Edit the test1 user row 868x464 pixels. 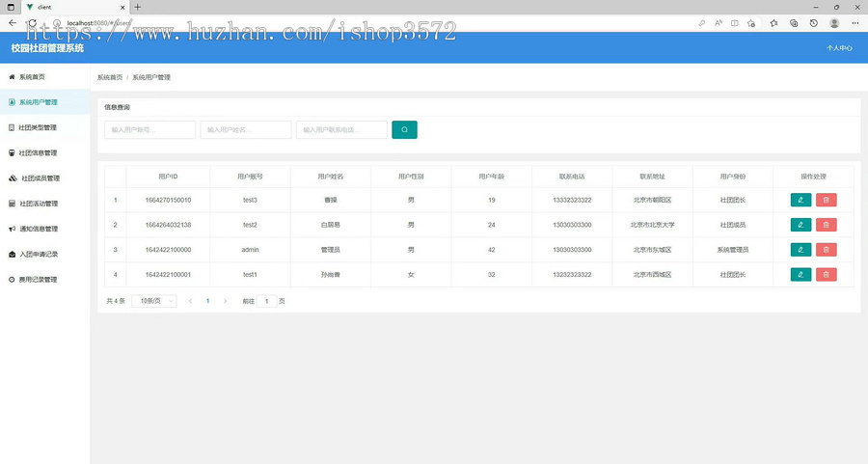800,275
